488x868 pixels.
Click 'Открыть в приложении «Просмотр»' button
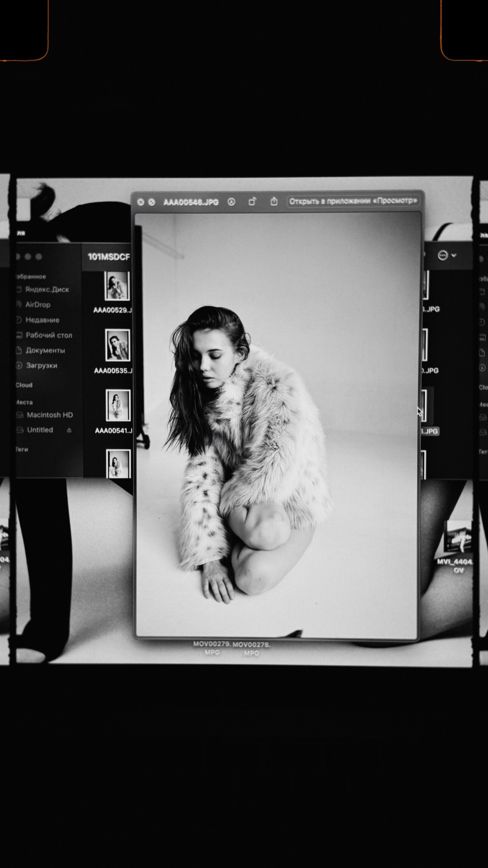tap(353, 201)
